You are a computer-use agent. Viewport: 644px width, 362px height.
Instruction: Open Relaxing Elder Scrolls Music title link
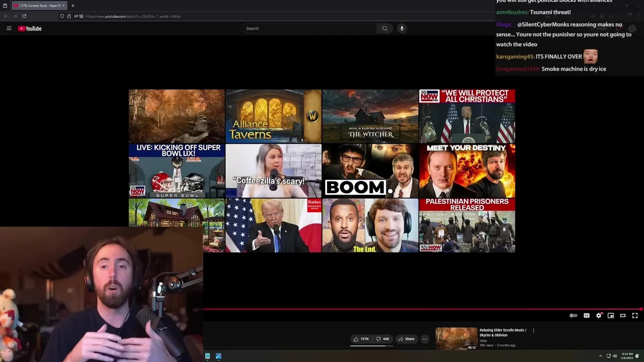503,333
